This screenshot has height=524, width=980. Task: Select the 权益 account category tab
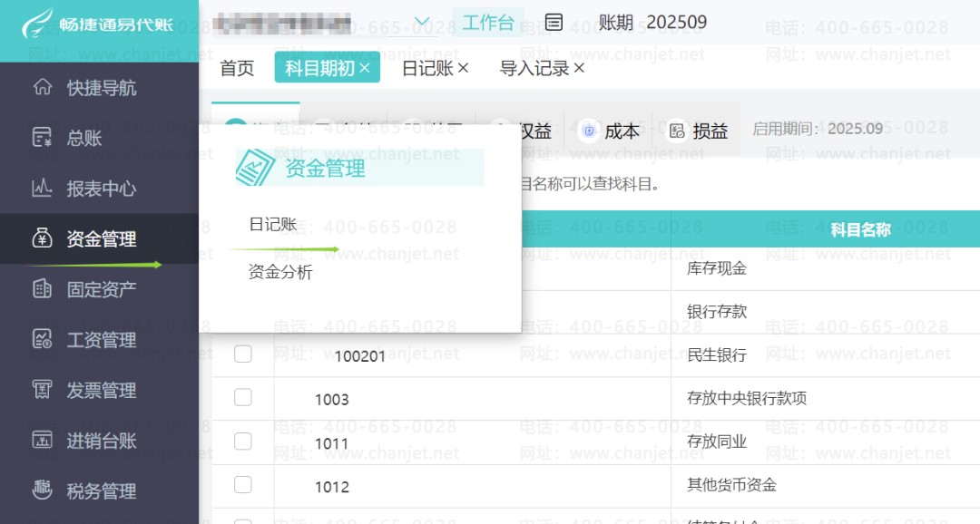(x=535, y=131)
